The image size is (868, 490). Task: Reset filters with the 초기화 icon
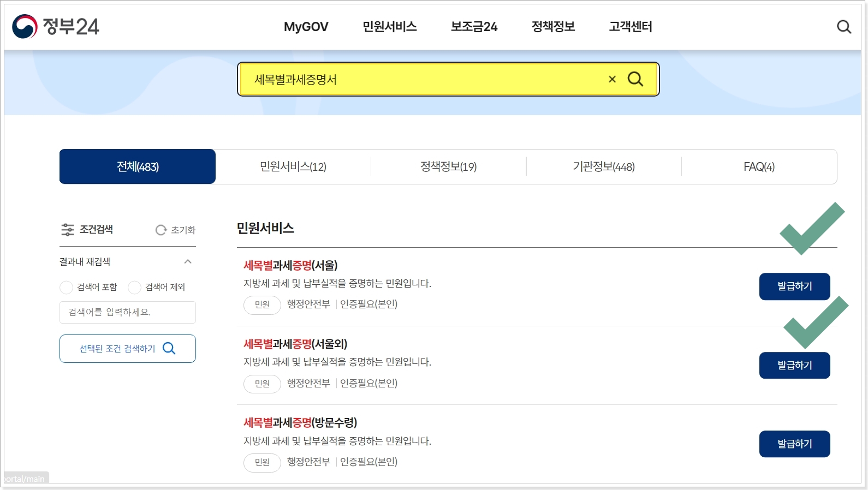(161, 230)
